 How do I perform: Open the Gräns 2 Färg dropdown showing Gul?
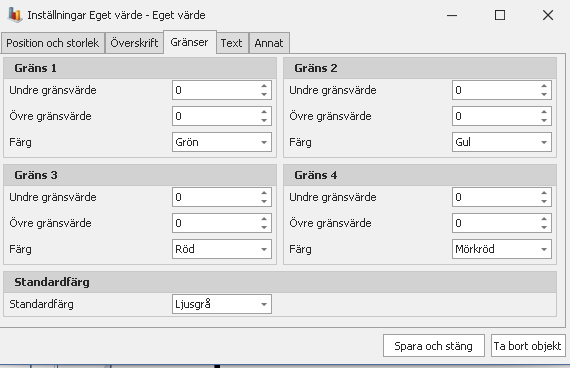pos(502,142)
